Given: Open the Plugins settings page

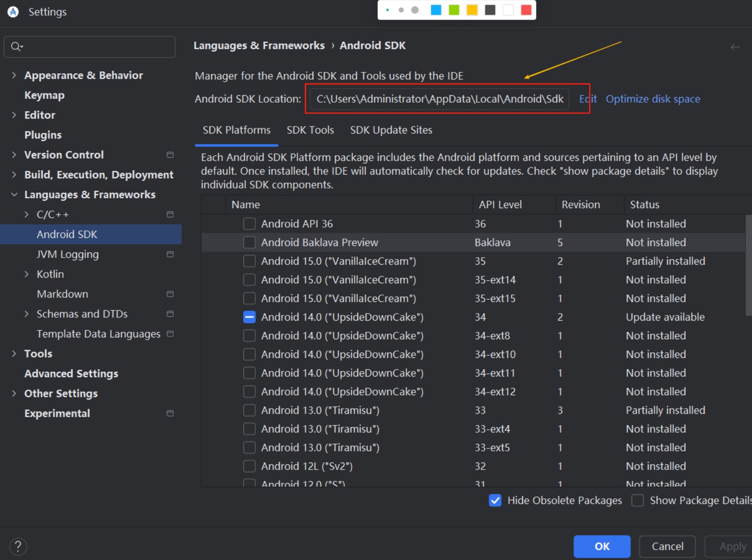Looking at the screenshot, I should (43, 135).
